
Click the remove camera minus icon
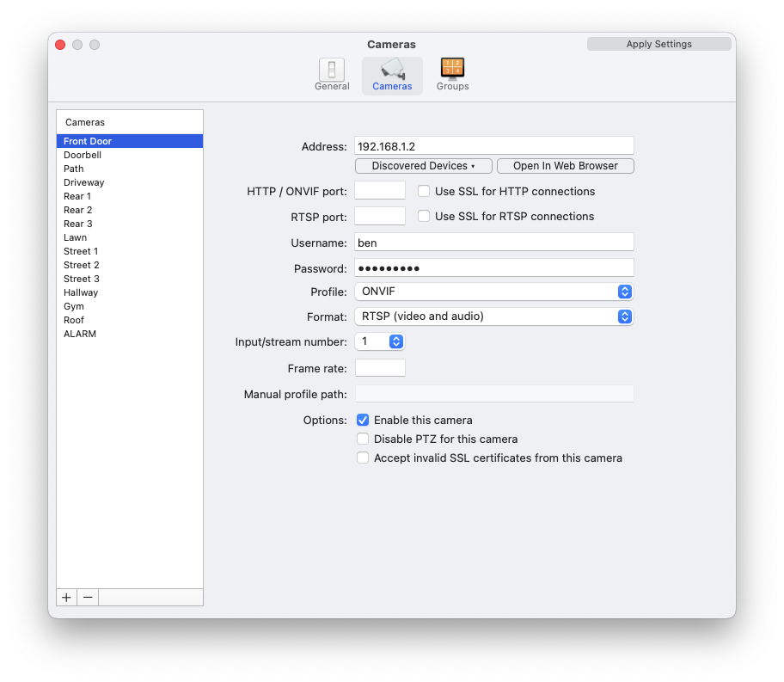(x=88, y=597)
